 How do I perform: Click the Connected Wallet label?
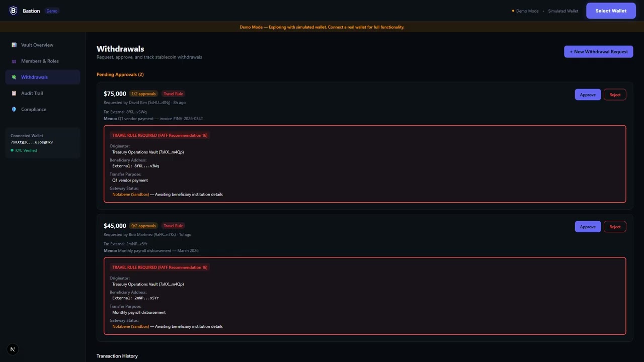[x=27, y=136]
